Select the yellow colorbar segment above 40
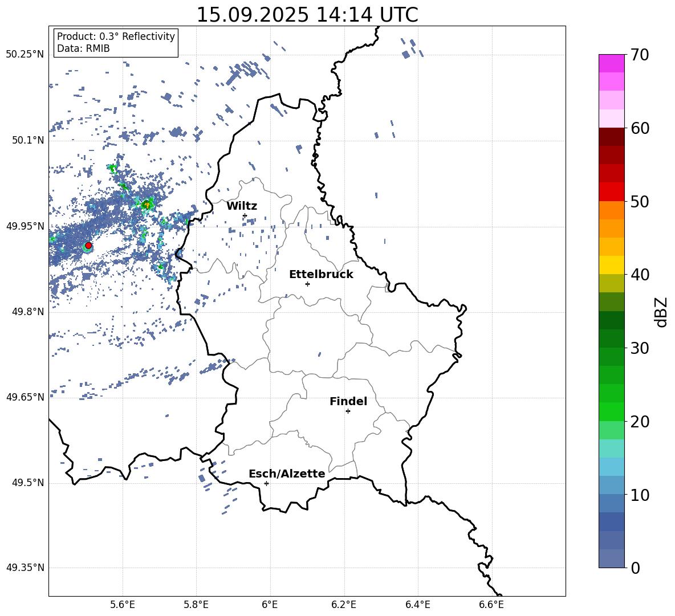Viewport: 675px width, 616px height. [612, 266]
